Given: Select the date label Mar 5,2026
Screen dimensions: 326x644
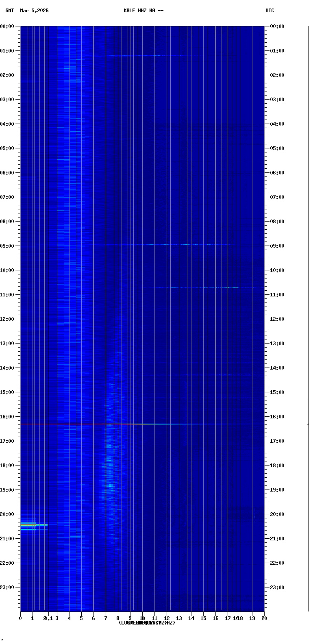Looking at the screenshot, I should click(x=34, y=11).
